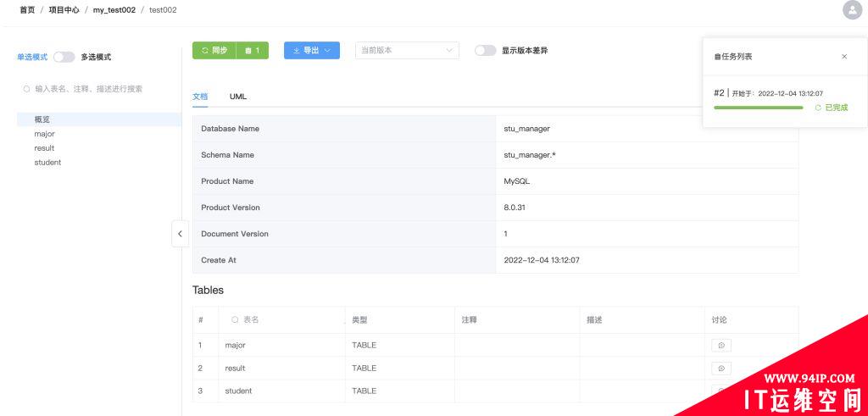This screenshot has width=868, height=416.
Task: Open discussion icon for result row
Action: click(721, 369)
